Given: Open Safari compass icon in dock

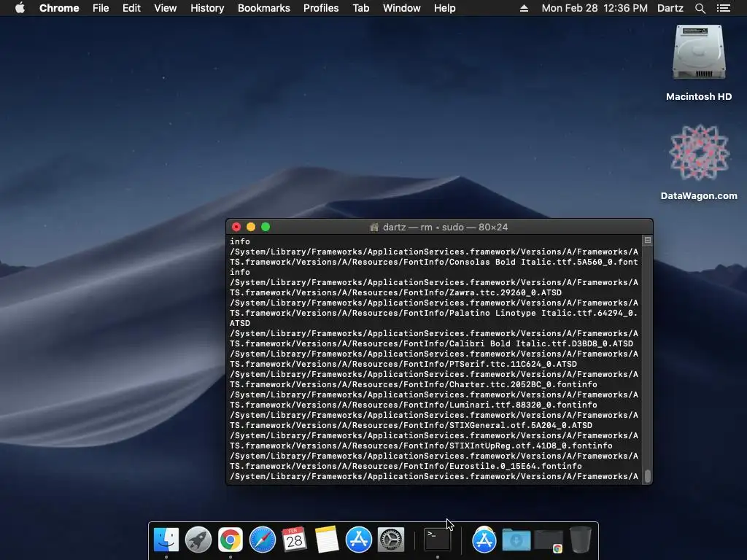Looking at the screenshot, I should tap(263, 540).
